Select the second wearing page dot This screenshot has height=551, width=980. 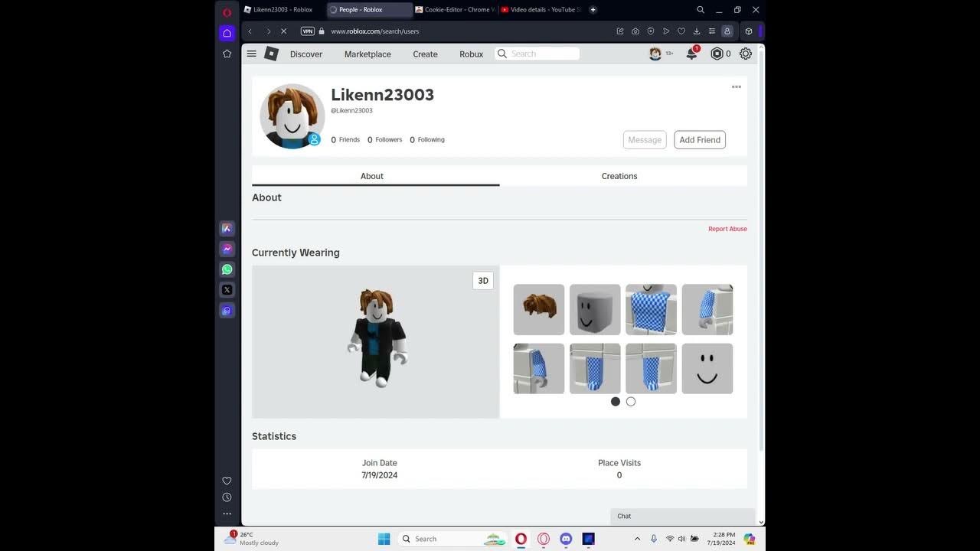(x=631, y=402)
